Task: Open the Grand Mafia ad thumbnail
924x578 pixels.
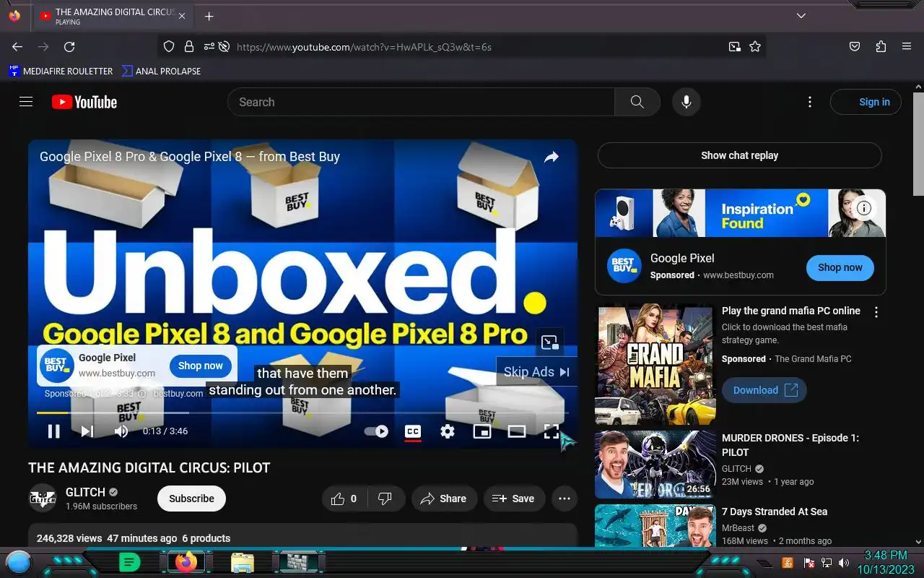Action: [x=655, y=364]
